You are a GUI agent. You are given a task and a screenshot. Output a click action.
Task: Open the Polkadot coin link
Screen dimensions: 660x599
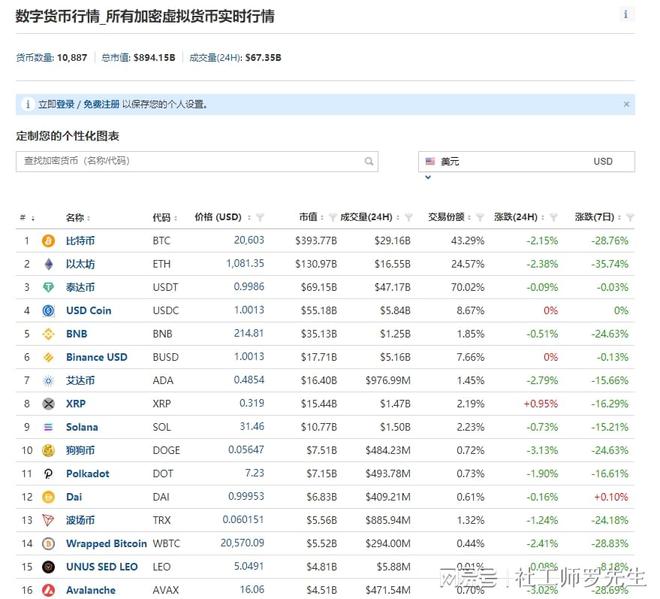pos(88,474)
